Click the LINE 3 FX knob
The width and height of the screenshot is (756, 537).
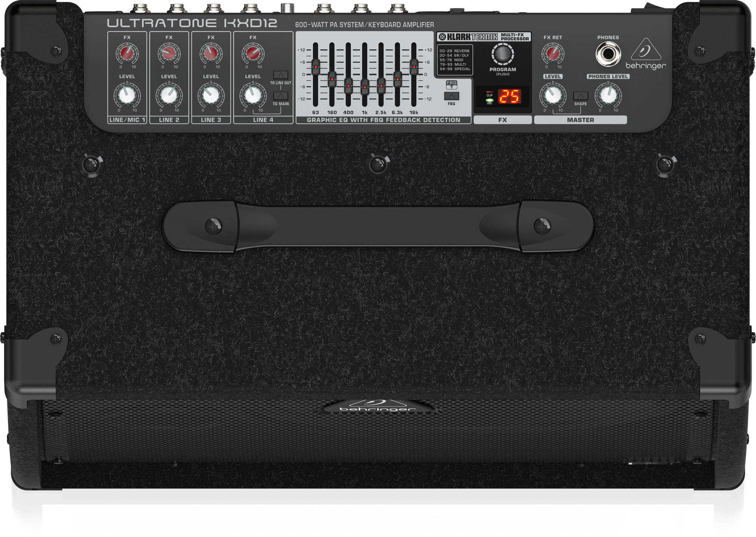click(211, 53)
